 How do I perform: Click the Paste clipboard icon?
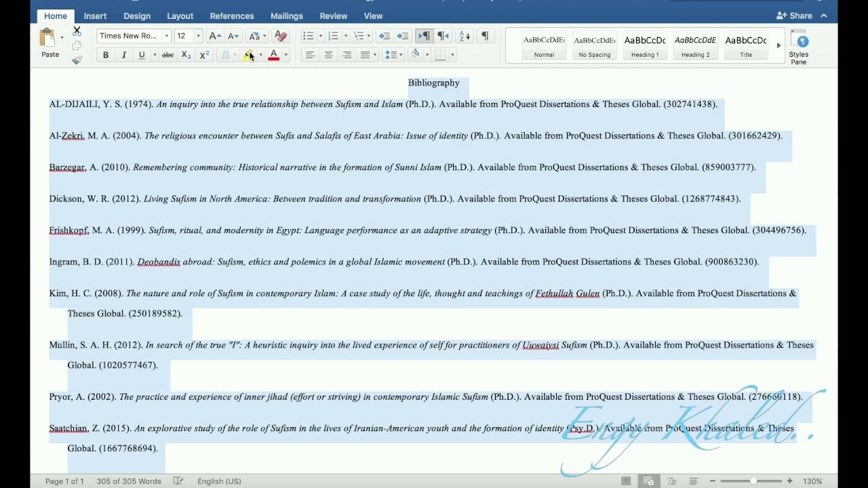click(47, 38)
